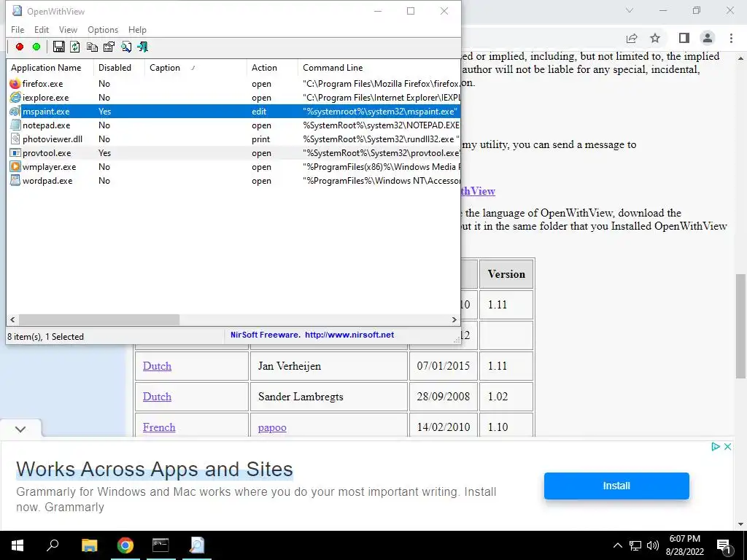Open the nirsoft.net status bar link
Screen dimensions: 747x560
(349, 335)
